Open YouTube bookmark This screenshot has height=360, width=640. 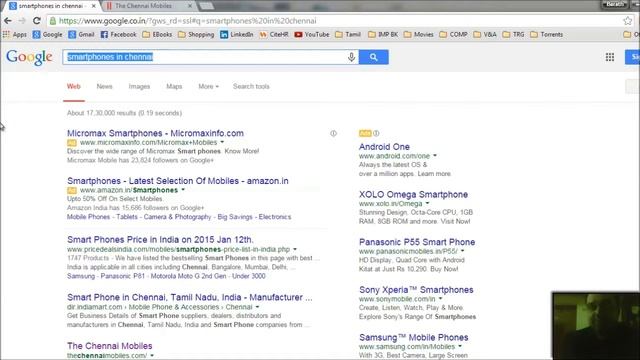(312, 35)
